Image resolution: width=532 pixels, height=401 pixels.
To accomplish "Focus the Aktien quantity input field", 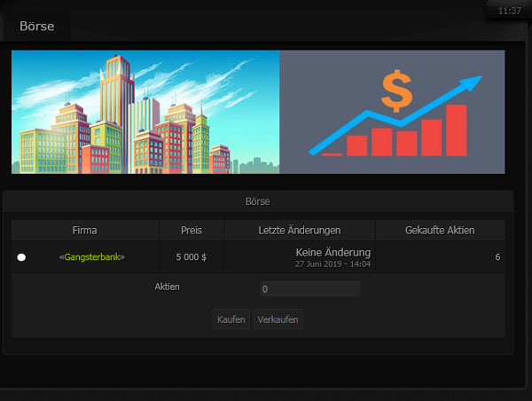I will 309,289.
